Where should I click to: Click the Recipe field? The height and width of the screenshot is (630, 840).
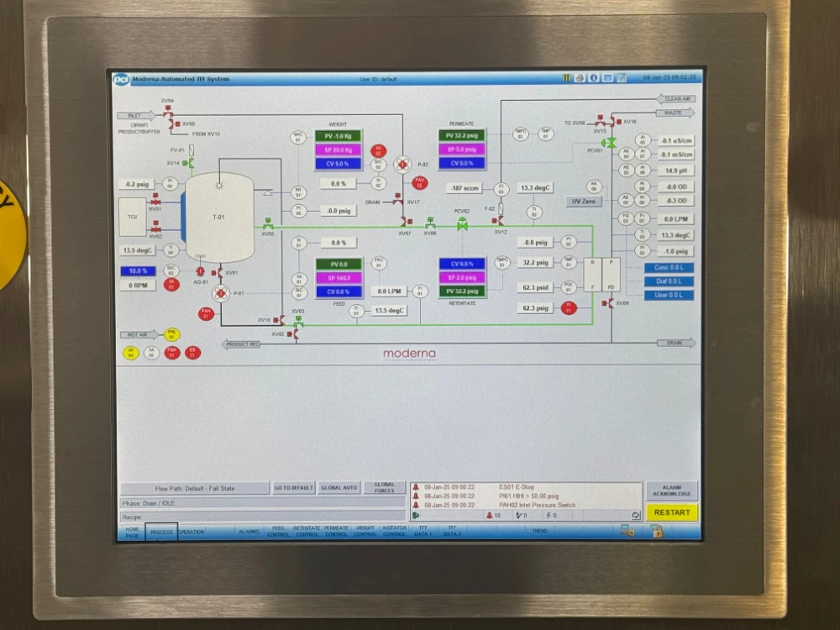(x=262, y=517)
